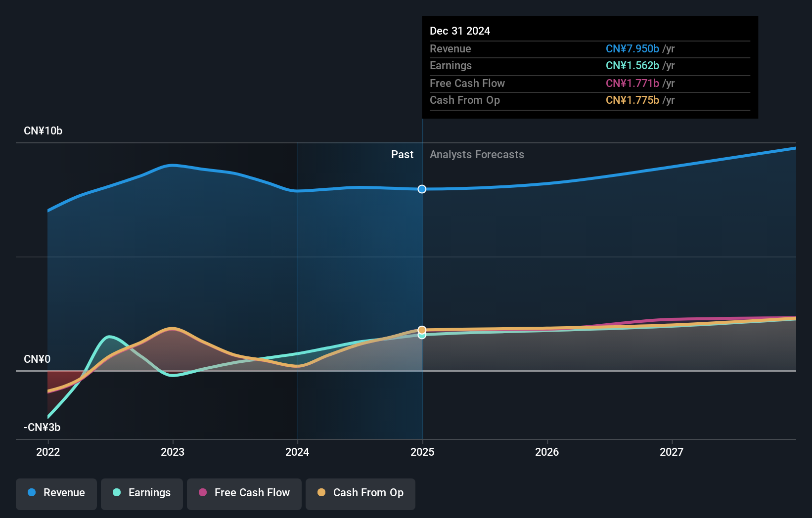Toggle the Revenue series visibility via its legend chip

(56, 493)
